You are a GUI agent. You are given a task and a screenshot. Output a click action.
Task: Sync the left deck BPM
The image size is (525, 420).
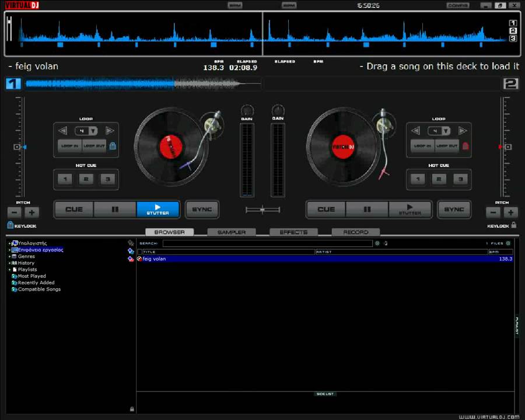coord(202,209)
